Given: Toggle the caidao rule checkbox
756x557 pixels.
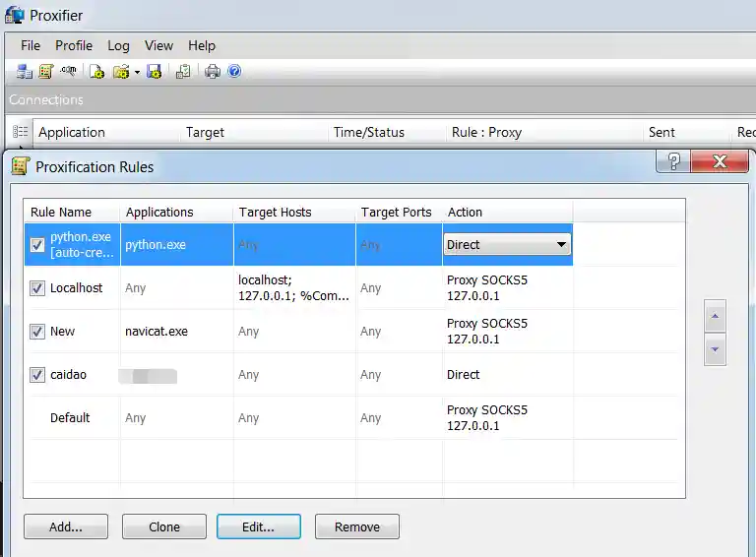Looking at the screenshot, I should [37, 375].
